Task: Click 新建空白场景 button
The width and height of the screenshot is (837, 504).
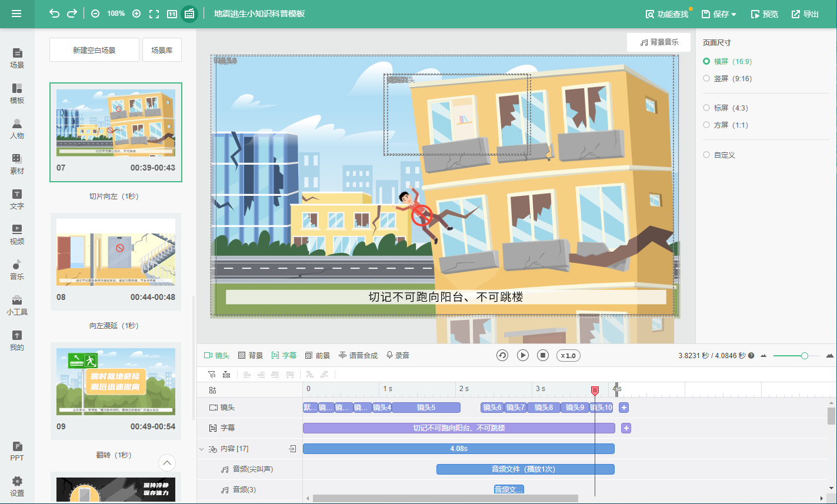Action: click(94, 50)
